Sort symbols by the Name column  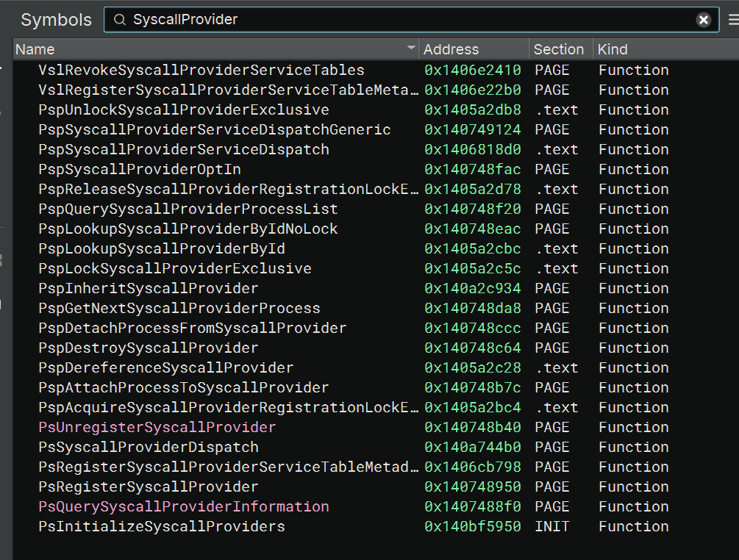pos(216,49)
